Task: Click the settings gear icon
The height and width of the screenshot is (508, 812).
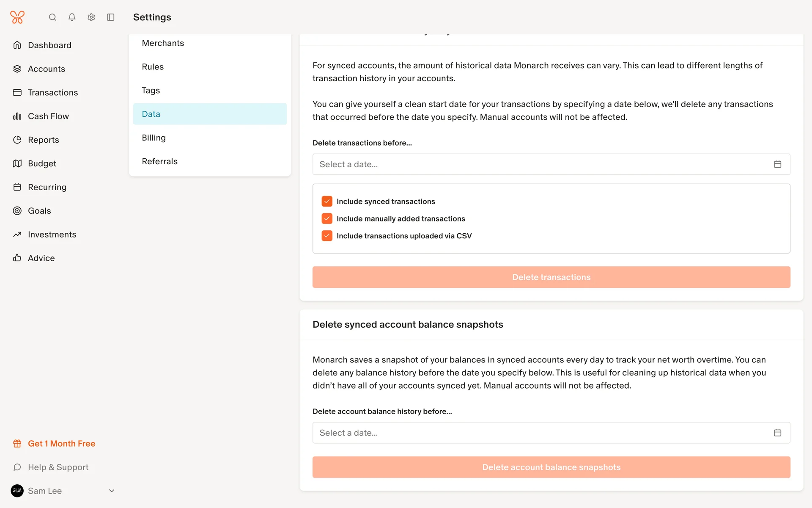Action: 91,17
